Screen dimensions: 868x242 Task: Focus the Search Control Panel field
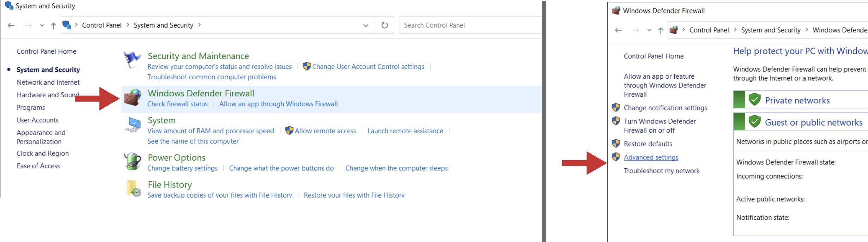[471, 25]
